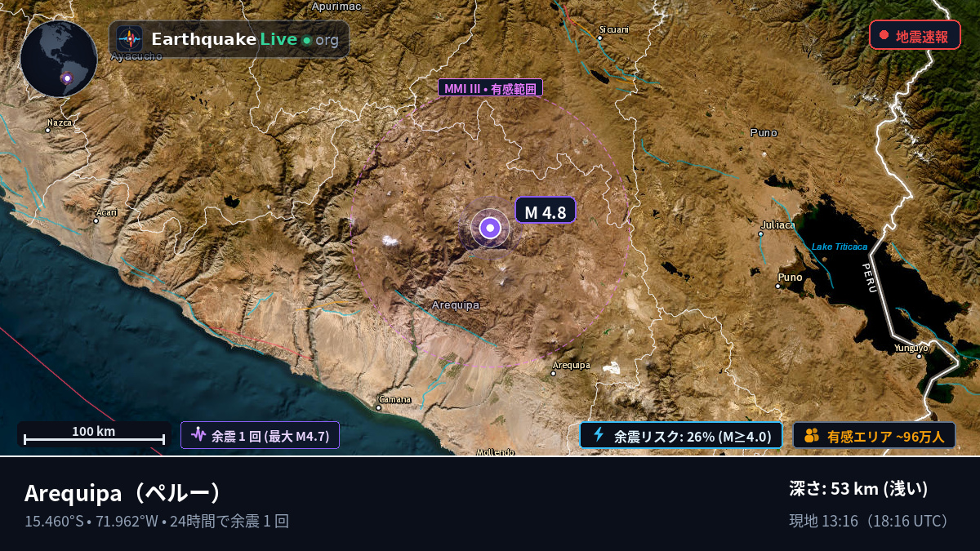Click the "Acari" city name
Viewport: 980px width, 551px height.
click(107, 212)
